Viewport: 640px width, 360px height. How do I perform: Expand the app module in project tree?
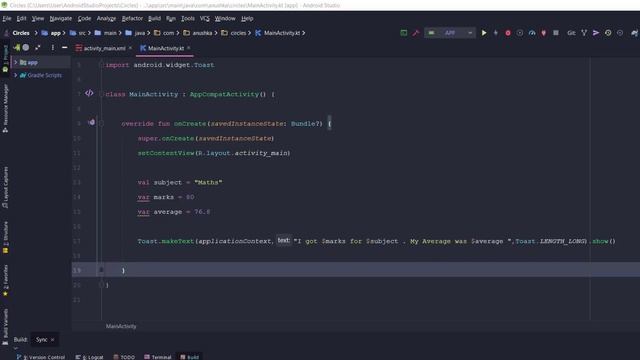(x=16, y=62)
